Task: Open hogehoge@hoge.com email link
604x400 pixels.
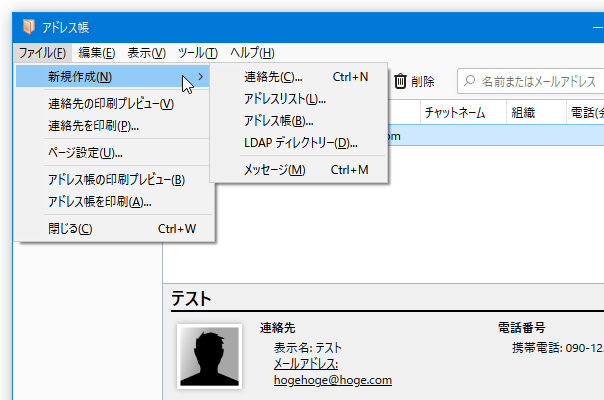Action: 333,380
